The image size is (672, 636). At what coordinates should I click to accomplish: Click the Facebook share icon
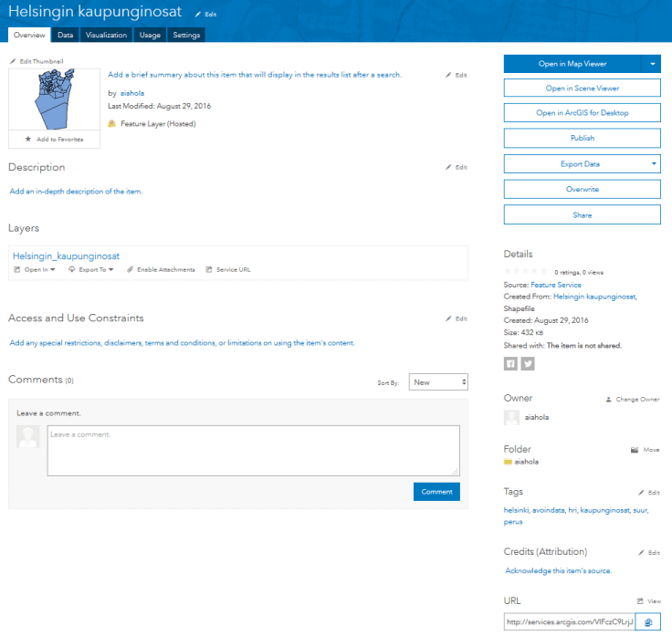pos(510,363)
